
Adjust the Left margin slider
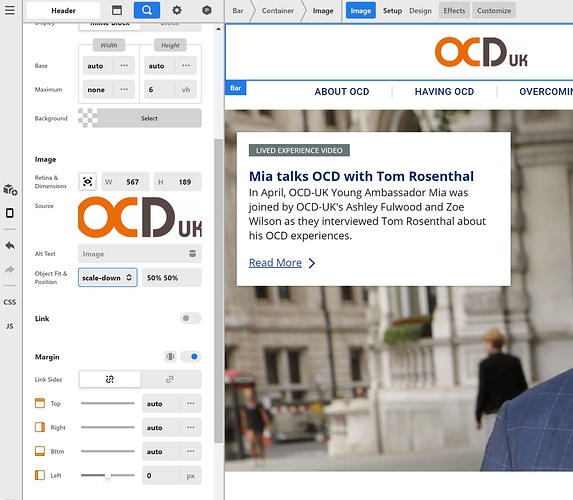tap(108, 476)
